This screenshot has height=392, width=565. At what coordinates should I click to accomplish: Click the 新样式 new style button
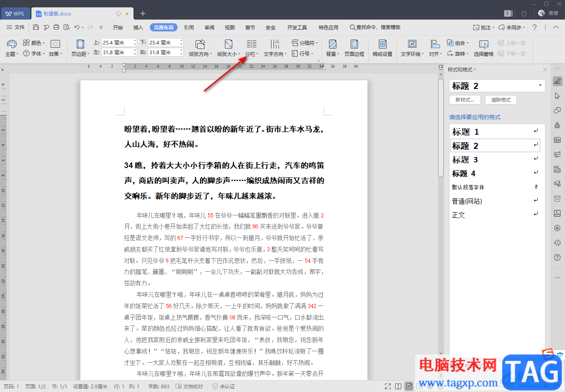point(465,100)
